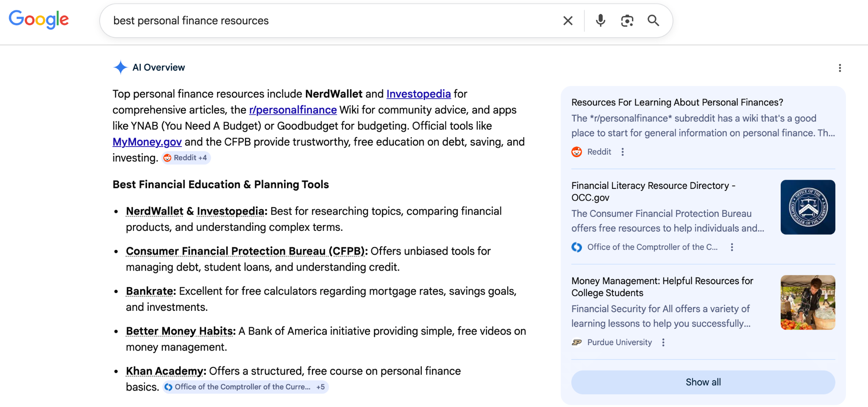Click the Google logo
This screenshot has width=868, height=407.
click(39, 19)
